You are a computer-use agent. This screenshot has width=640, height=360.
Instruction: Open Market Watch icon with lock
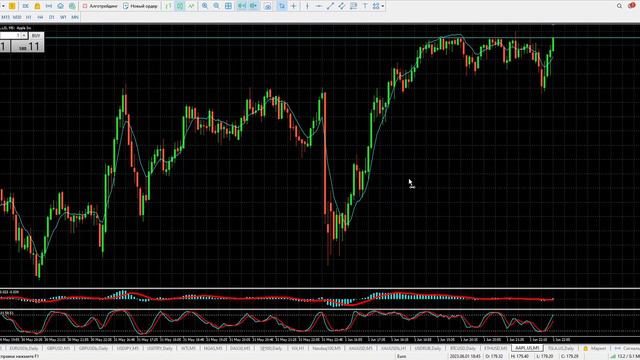tap(37, 6)
